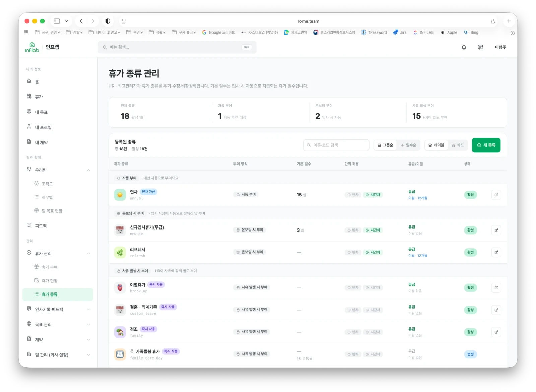Collapse the 휴가 관리 sidebar group

tap(88, 253)
